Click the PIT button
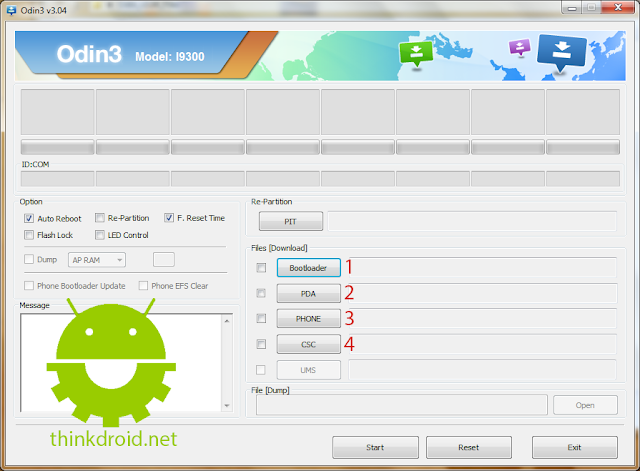Screen dimensions: 640x471 coord(291,221)
